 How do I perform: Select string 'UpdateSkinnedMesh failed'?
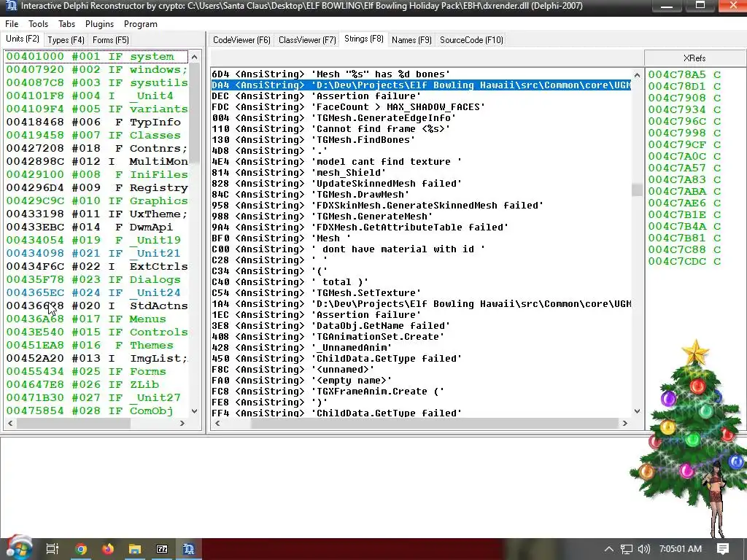tap(421, 184)
